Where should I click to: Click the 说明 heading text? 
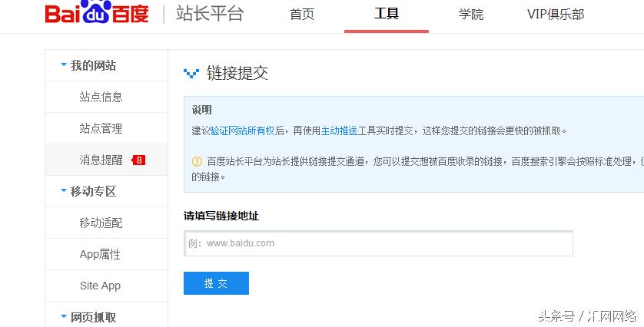(201, 110)
